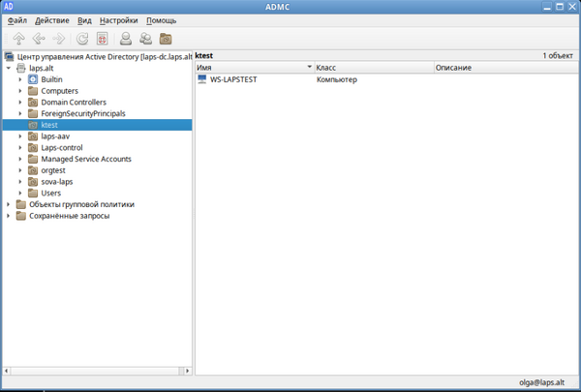Click the Компьютер class cell

pos(336,79)
